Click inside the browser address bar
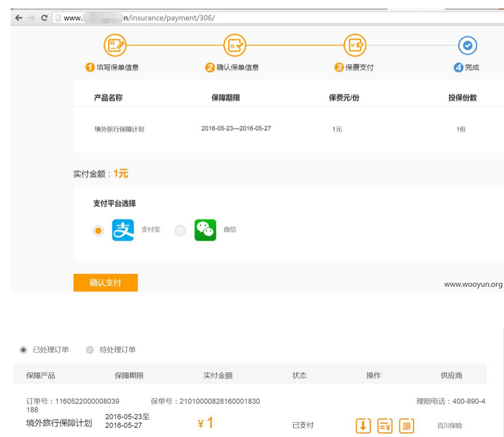The height and width of the screenshot is (437, 504). (x=177, y=18)
